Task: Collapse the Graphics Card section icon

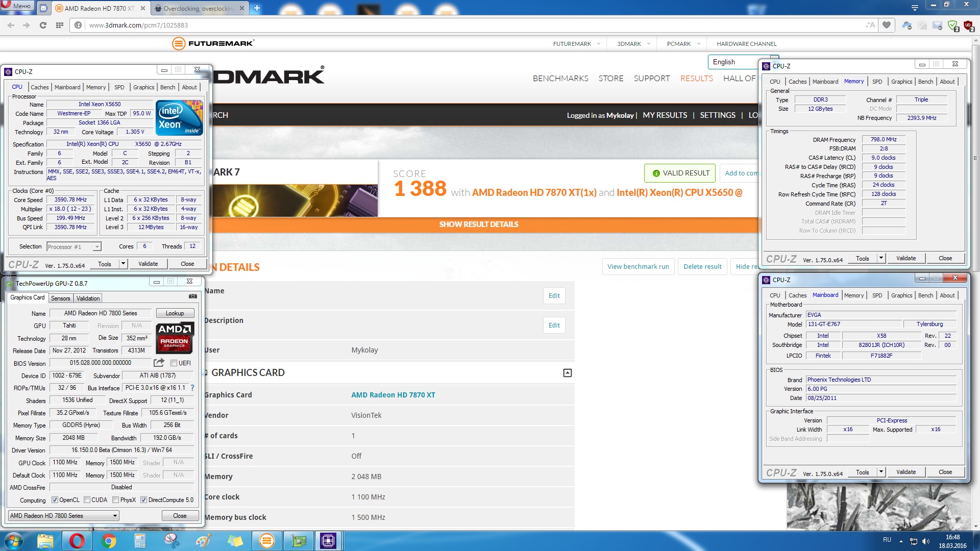Action: coord(567,373)
